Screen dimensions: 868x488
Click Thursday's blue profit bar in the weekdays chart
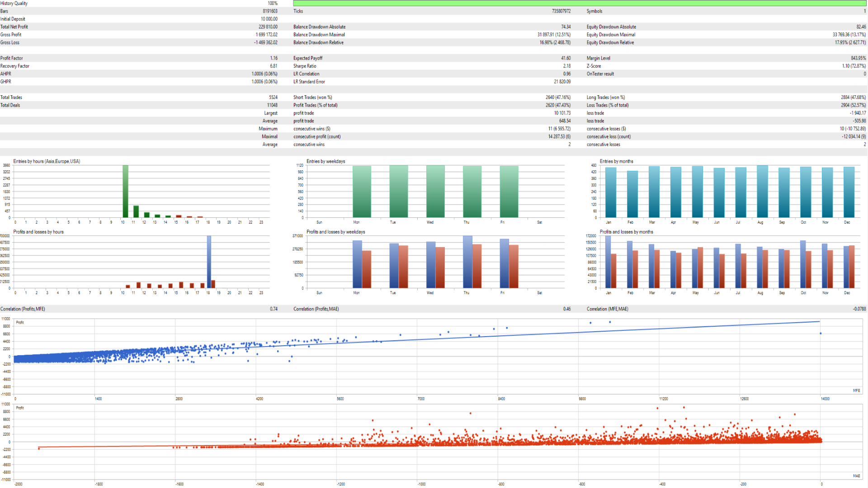[467, 262]
